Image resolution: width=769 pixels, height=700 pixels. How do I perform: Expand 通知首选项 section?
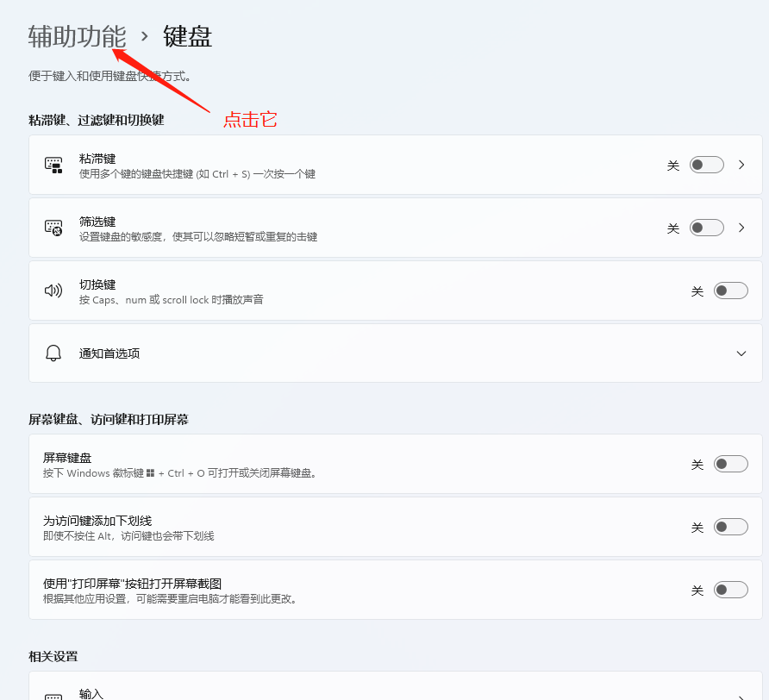[741, 353]
